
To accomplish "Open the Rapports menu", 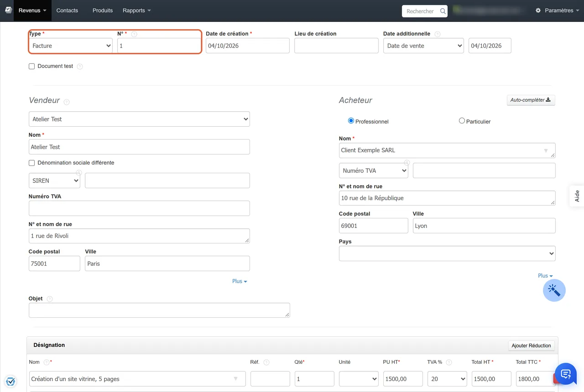I will [x=137, y=10].
